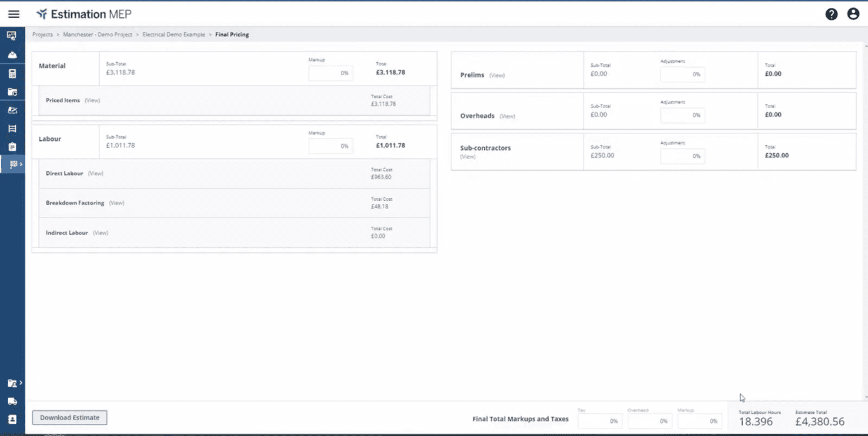Click the clipboard icon in sidebar

[x=12, y=146]
